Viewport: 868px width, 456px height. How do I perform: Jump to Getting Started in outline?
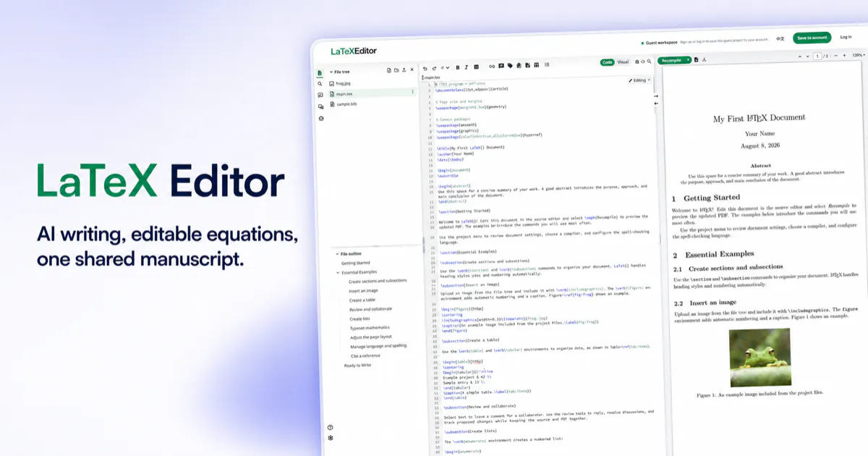click(x=356, y=263)
